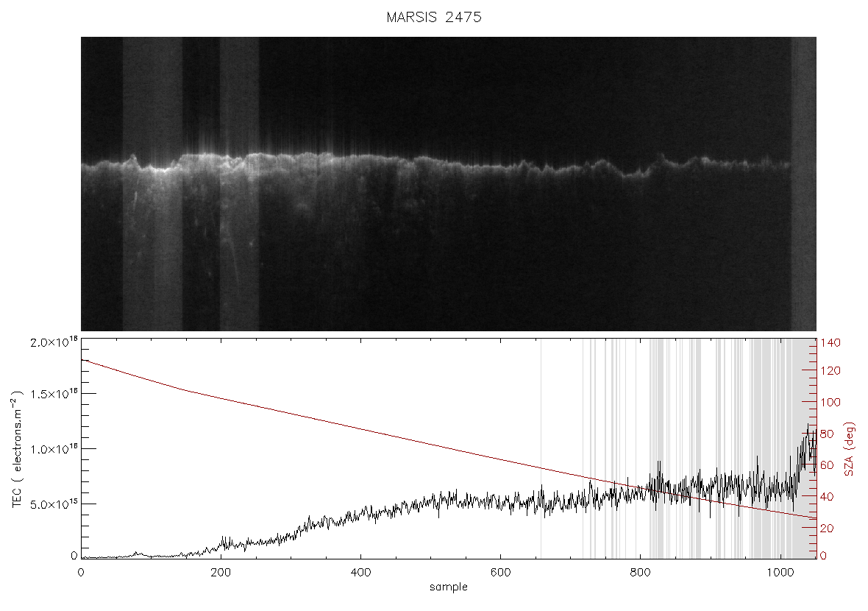Image resolution: width=868 pixels, height=611 pixels.
Task: Click the red SZA curve's start point
Action: pos(82,360)
